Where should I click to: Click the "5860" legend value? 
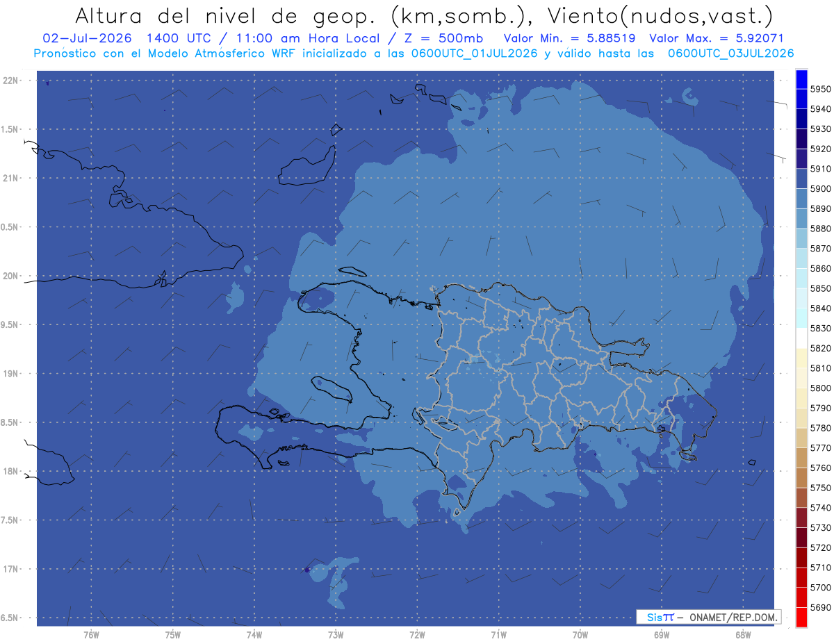coord(820,268)
